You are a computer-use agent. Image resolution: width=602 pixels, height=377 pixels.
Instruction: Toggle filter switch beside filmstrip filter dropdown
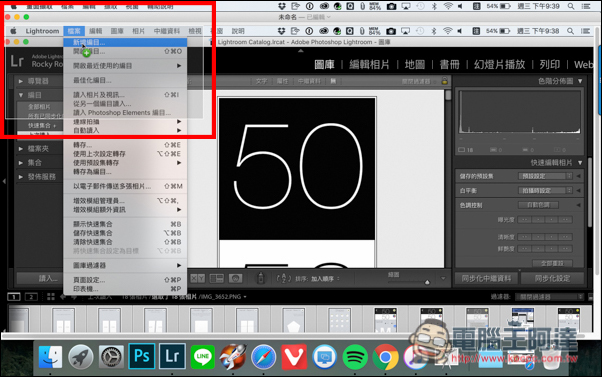(x=590, y=297)
